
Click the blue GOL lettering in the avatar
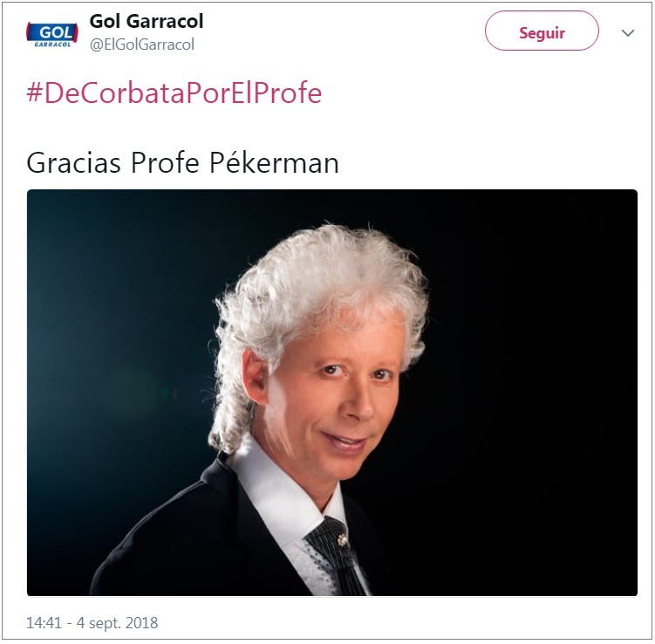pyautogui.click(x=56, y=32)
